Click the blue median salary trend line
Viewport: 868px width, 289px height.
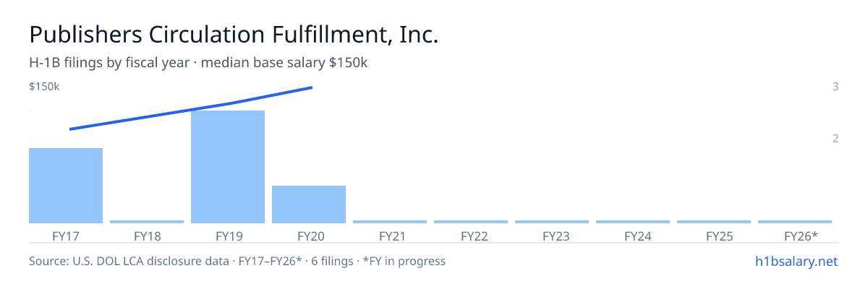[x=191, y=108]
